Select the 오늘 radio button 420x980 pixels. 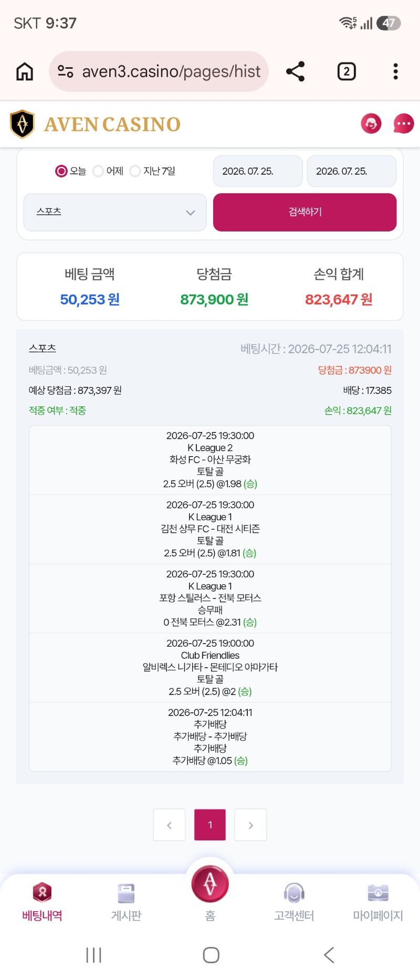pyautogui.click(x=61, y=171)
